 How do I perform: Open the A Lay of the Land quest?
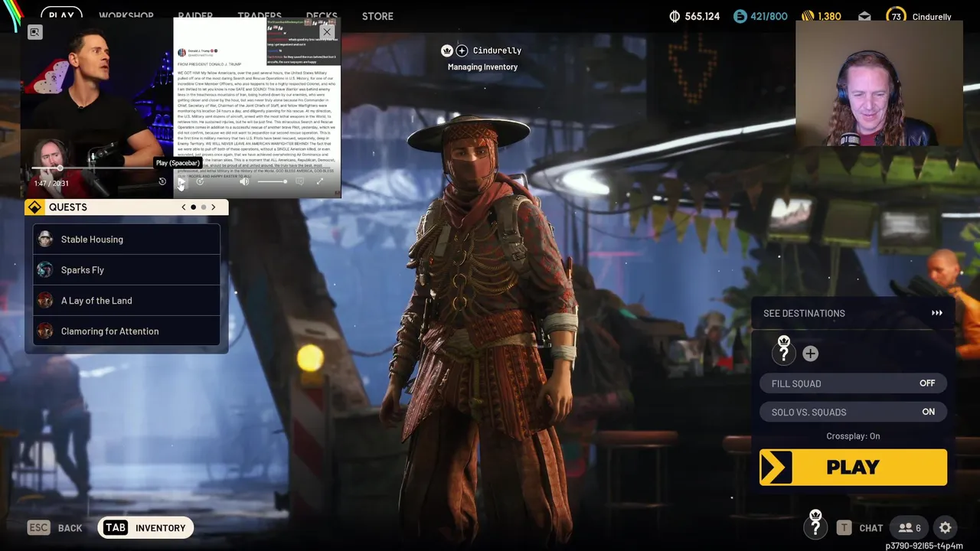[127, 301]
